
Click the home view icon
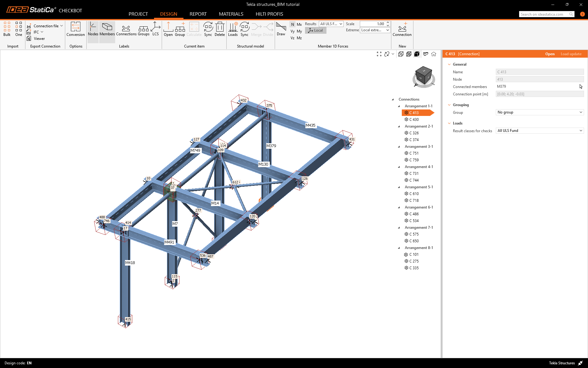pos(434,54)
